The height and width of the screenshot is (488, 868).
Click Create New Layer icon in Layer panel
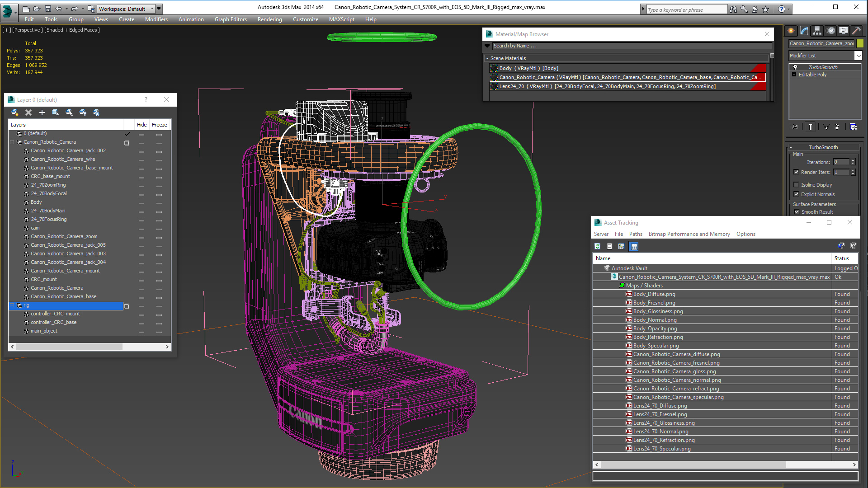(x=14, y=113)
